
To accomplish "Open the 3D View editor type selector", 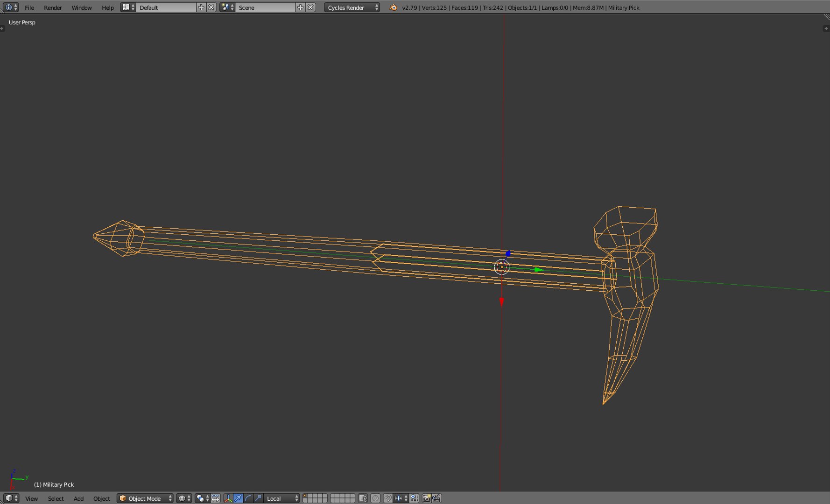I will coord(11,498).
